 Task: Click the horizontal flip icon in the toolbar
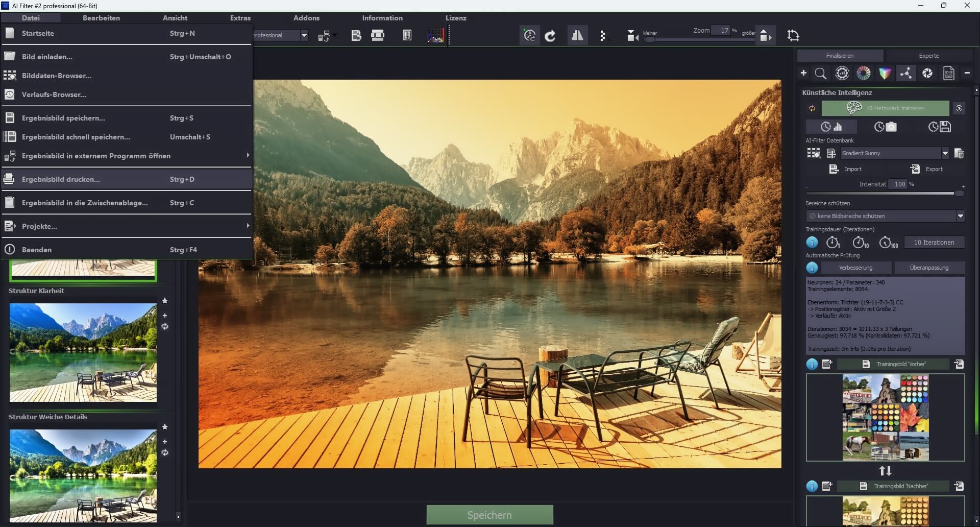pos(577,35)
